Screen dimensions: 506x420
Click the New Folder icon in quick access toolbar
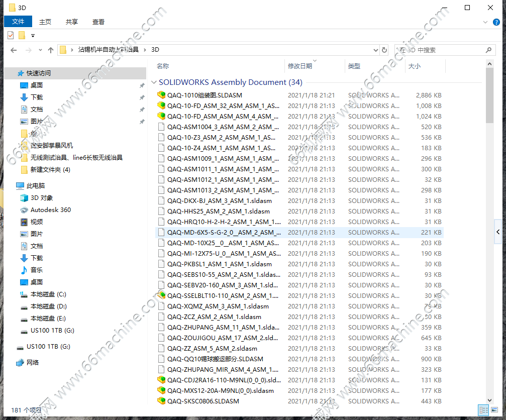point(22,35)
